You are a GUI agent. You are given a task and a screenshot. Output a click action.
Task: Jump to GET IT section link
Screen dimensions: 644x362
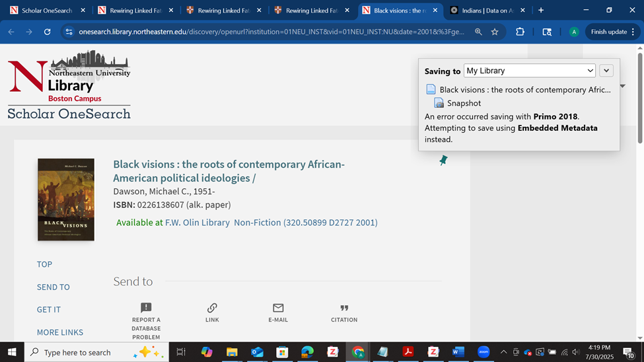coord(48,309)
